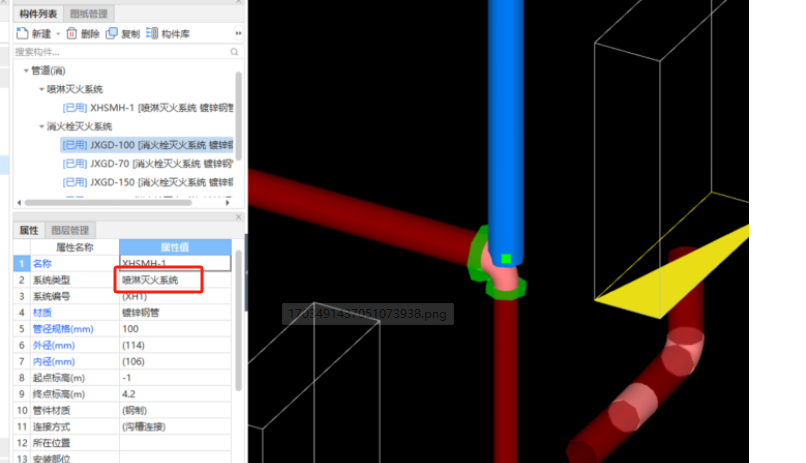
Task: Collapse the 喷淋灭火系统 tree node
Action: 42,89
